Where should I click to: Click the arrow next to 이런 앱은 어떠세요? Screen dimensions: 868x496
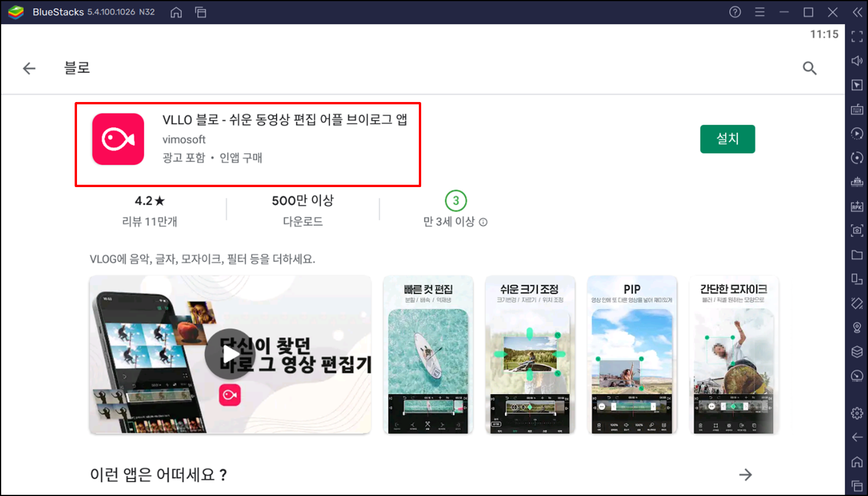(x=745, y=475)
